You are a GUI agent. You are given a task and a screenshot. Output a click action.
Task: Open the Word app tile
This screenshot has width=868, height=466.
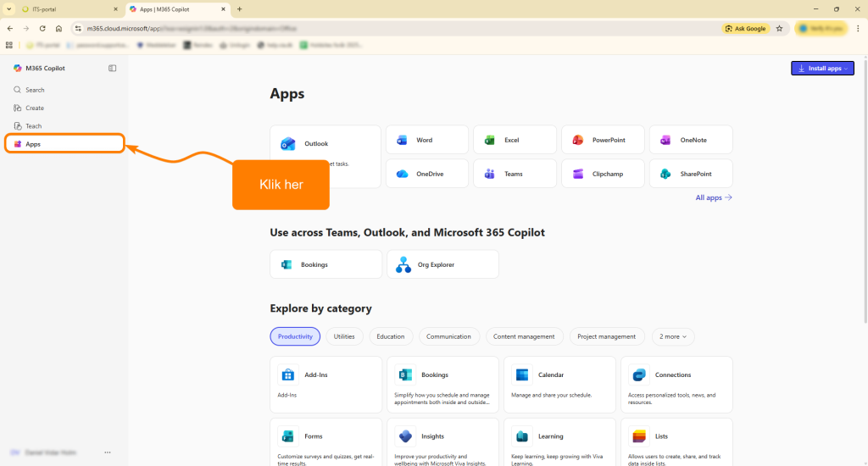(x=426, y=140)
